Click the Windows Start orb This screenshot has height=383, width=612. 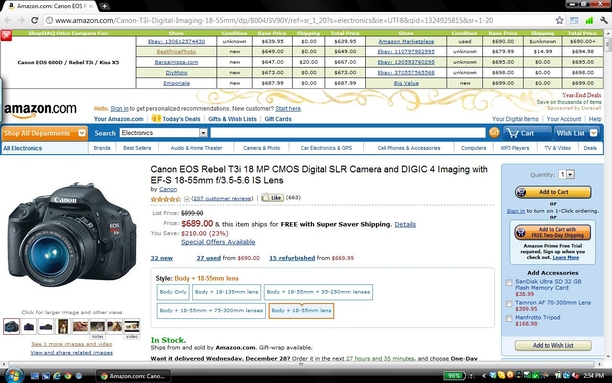tap(13, 376)
